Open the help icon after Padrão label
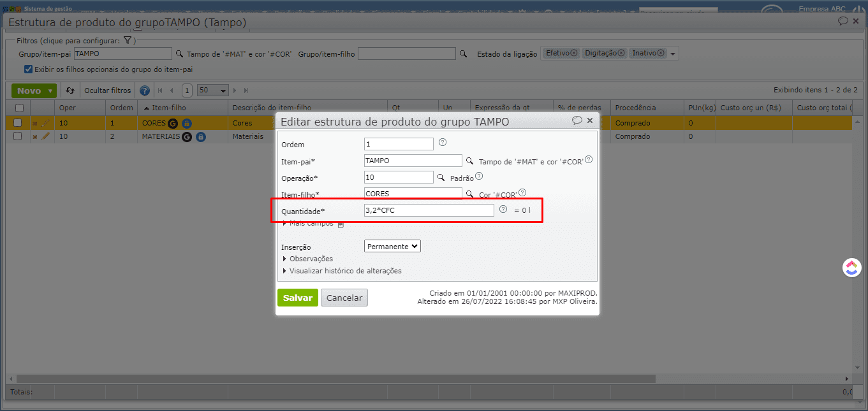Image resolution: width=868 pixels, height=411 pixels. click(479, 177)
